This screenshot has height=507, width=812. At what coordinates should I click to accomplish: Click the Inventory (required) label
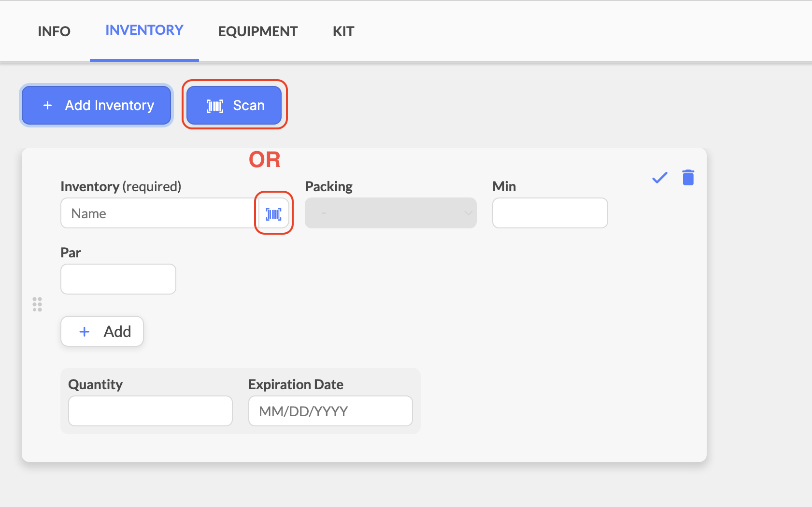tap(121, 186)
